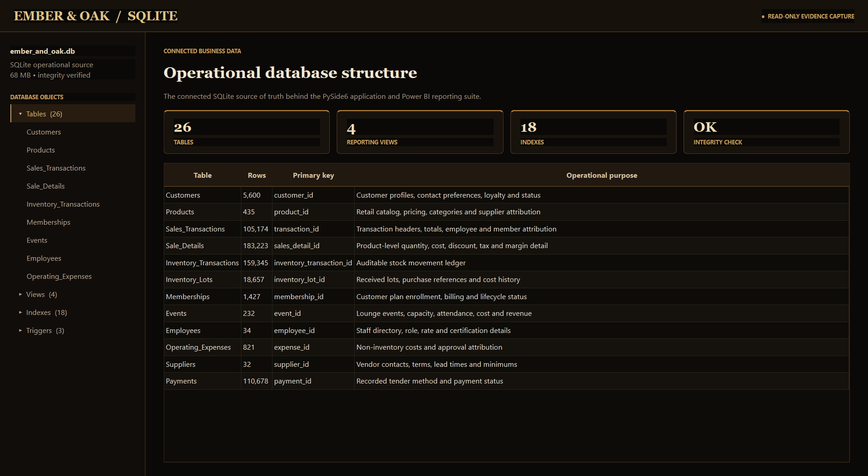Click the 5,600 row count cell
Image resolution: width=868 pixels, height=476 pixels.
point(257,195)
